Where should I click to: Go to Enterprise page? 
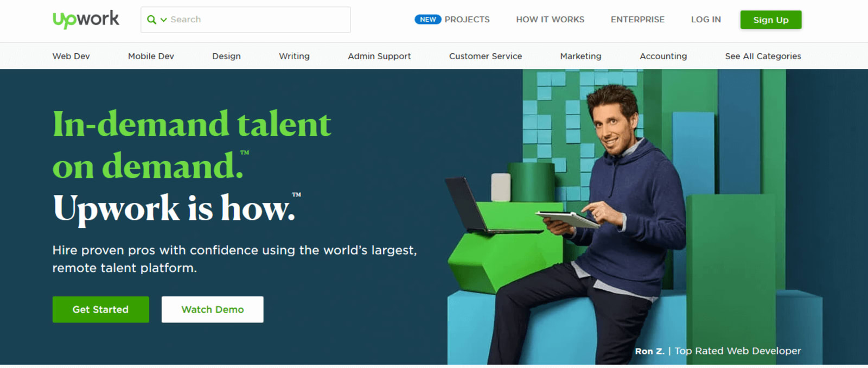pyautogui.click(x=637, y=20)
